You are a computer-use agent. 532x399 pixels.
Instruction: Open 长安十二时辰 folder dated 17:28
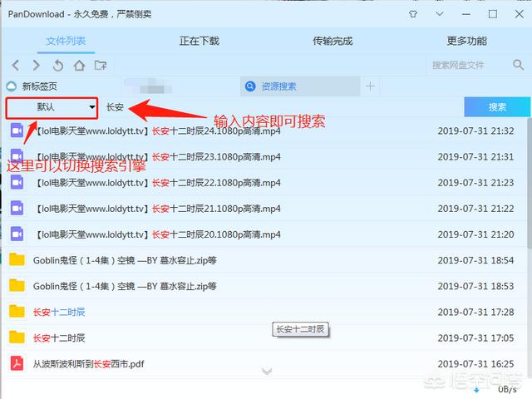click(59, 313)
